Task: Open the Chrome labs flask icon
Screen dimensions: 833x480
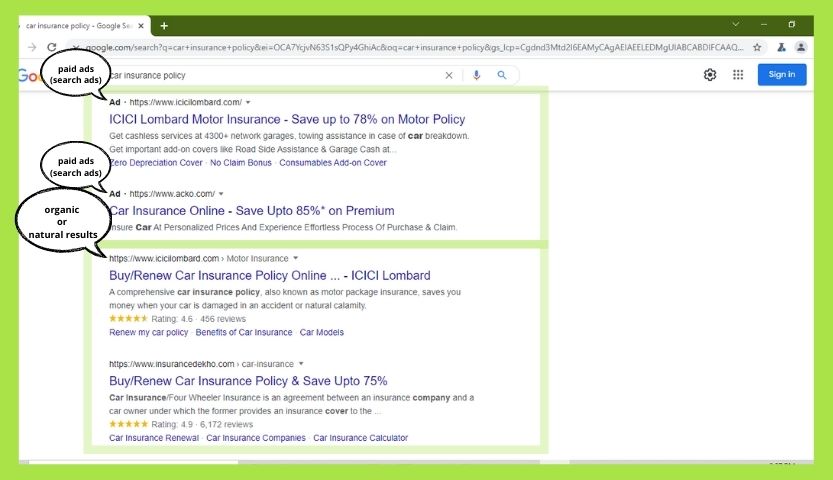Action: 781,47
